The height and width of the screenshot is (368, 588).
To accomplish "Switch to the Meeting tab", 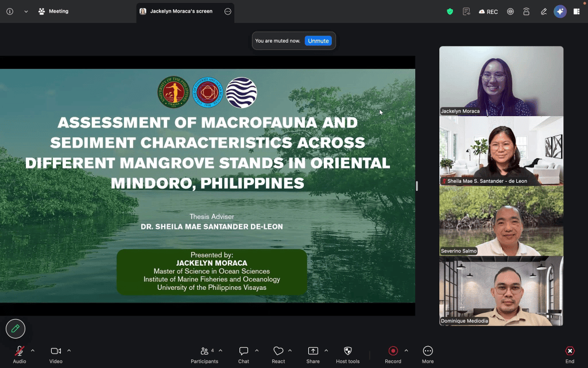I will point(53,11).
